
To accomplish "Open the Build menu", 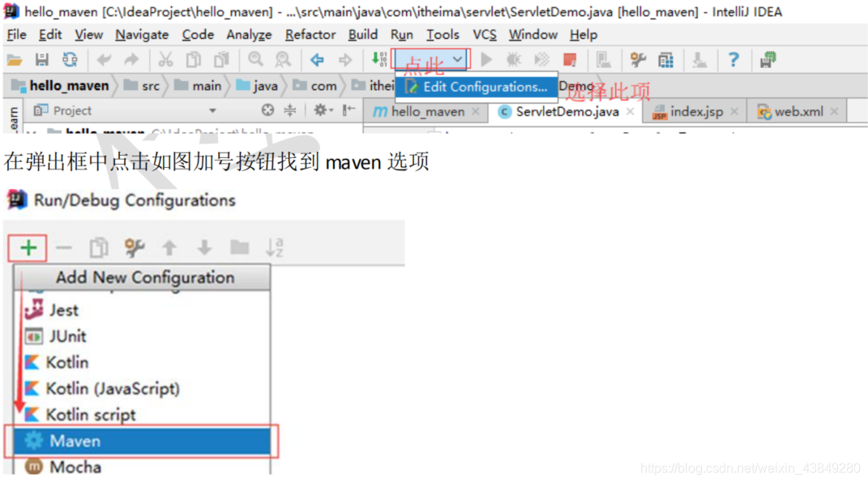I will tap(362, 35).
